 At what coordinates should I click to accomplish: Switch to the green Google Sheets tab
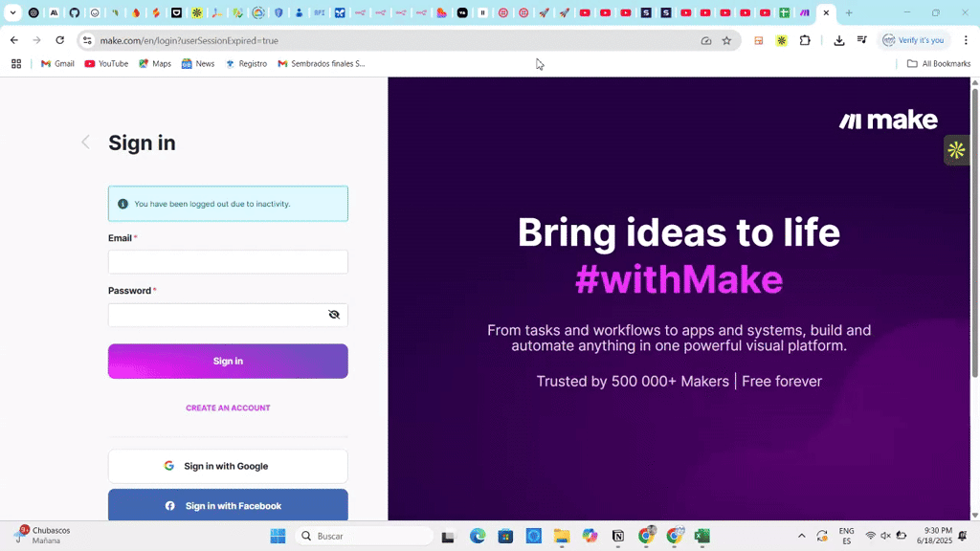click(785, 12)
